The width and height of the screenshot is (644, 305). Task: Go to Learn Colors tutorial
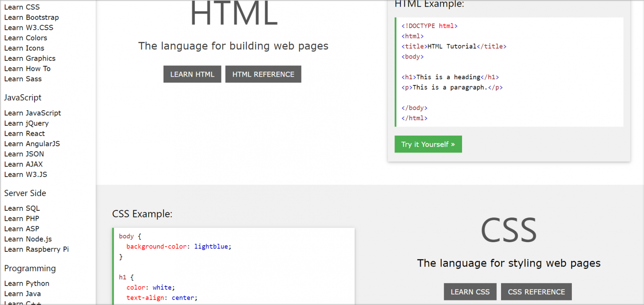coord(26,38)
